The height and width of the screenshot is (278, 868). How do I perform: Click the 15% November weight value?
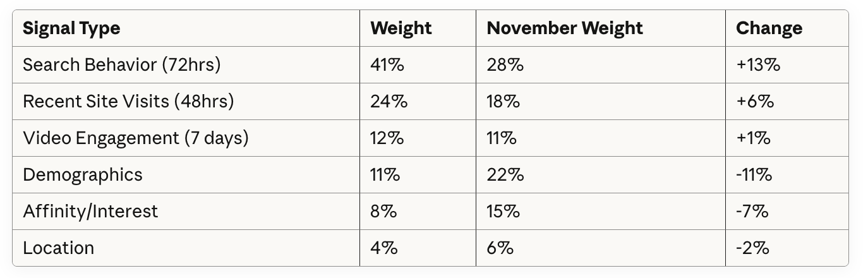pyautogui.click(x=503, y=211)
